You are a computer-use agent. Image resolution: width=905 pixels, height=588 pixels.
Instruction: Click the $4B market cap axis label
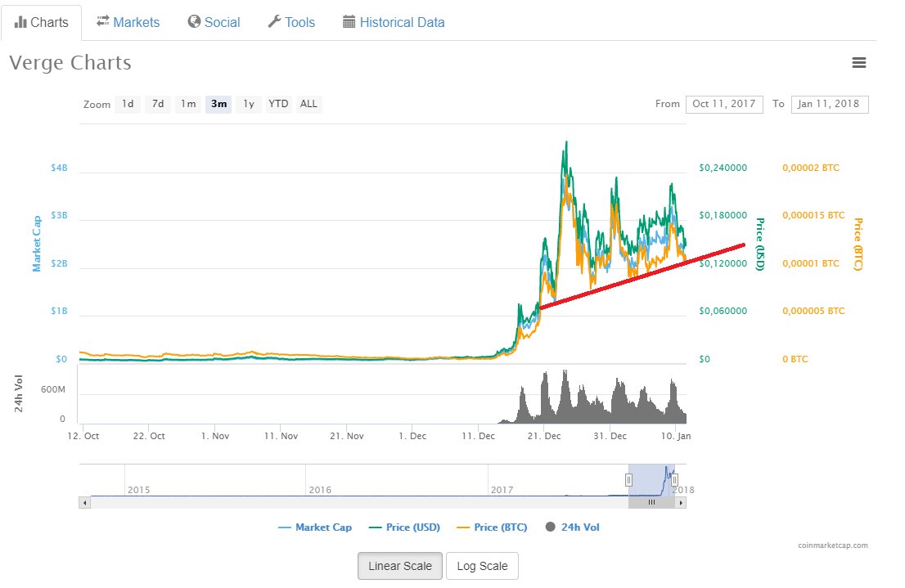[x=59, y=168]
